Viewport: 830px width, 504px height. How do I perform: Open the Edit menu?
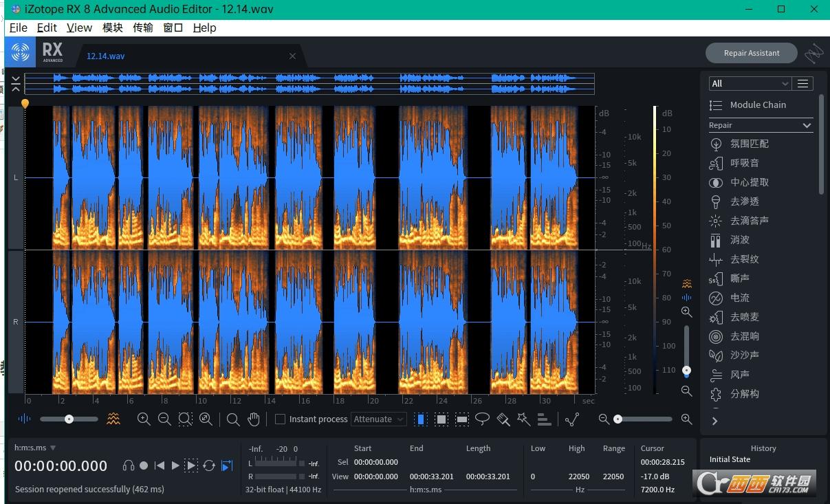47,28
